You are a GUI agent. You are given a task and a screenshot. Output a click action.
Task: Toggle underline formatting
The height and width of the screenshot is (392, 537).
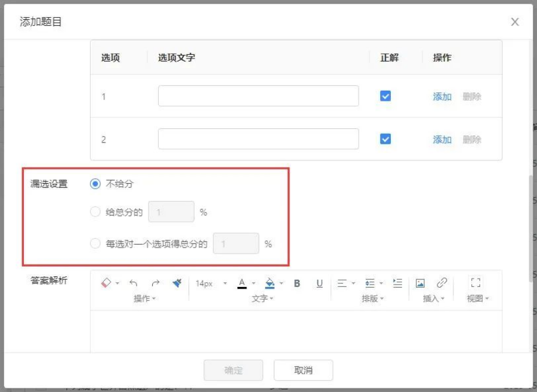coord(320,283)
